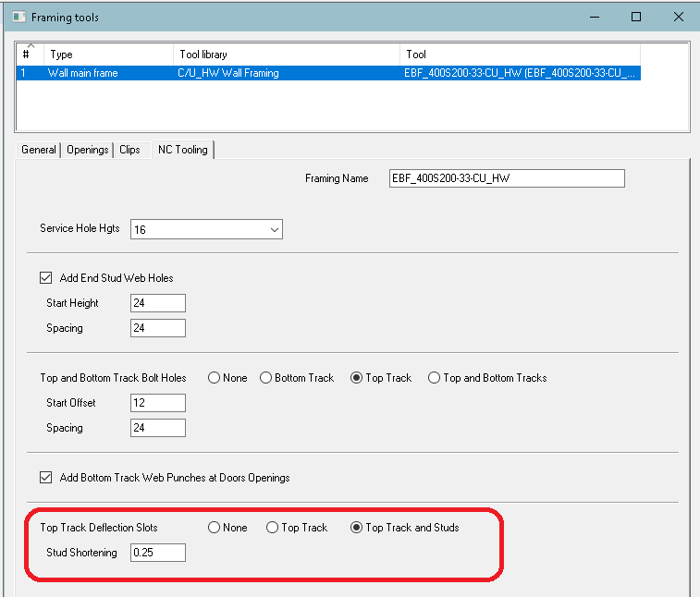Click the Framing tools window icon
The width and height of the screenshot is (700, 597).
(x=18, y=17)
